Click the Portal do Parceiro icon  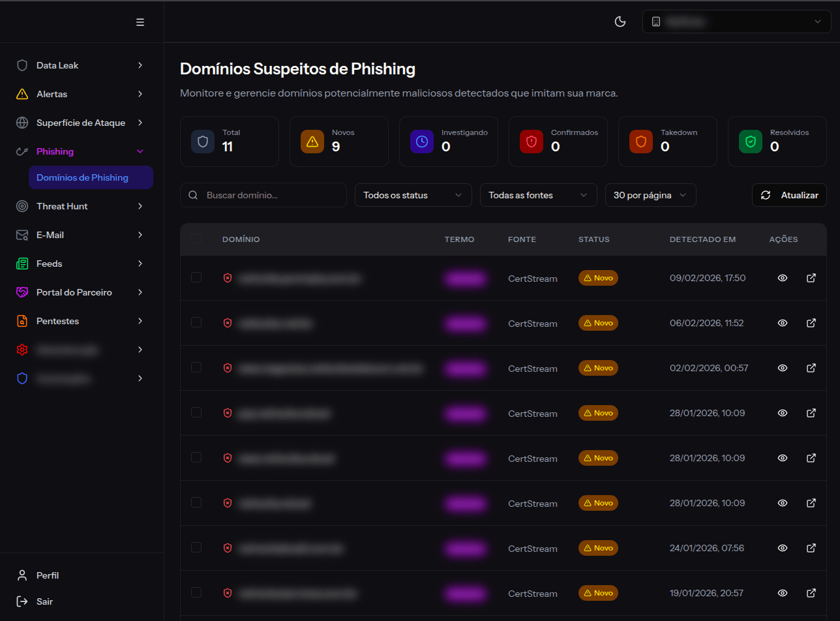[x=22, y=292]
